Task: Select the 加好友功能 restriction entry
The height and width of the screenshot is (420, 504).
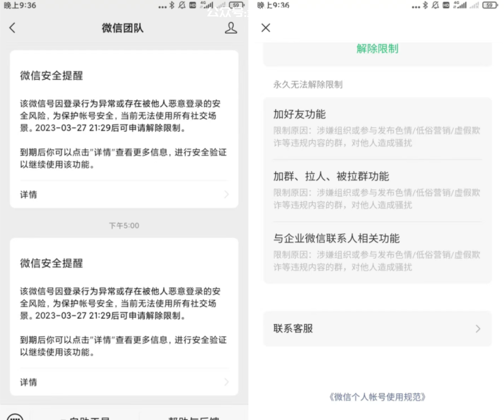Action: (377, 128)
